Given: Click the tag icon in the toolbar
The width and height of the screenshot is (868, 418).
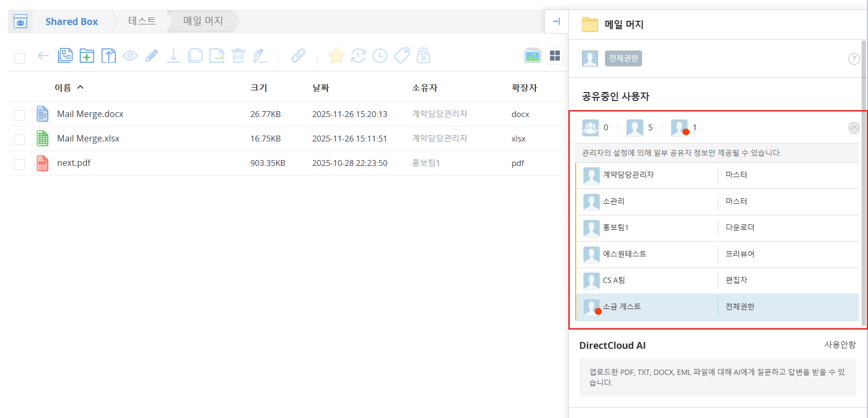Looking at the screenshot, I should [402, 56].
